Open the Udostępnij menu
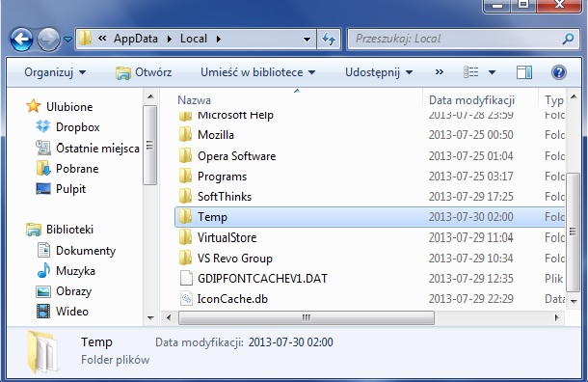 tap(379, 72)
